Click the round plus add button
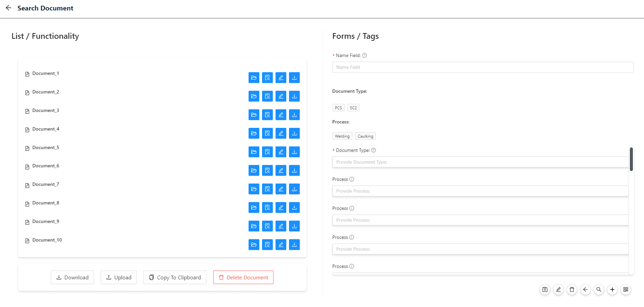Image resolution: width=644 pixels, height=307 pixels. (x=612, y=289)
